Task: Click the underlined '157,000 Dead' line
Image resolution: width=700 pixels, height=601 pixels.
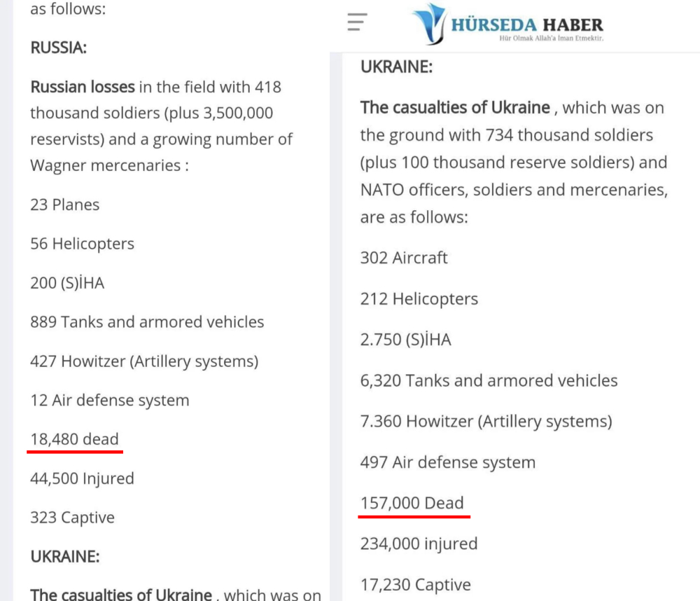Action: [412, 503]
